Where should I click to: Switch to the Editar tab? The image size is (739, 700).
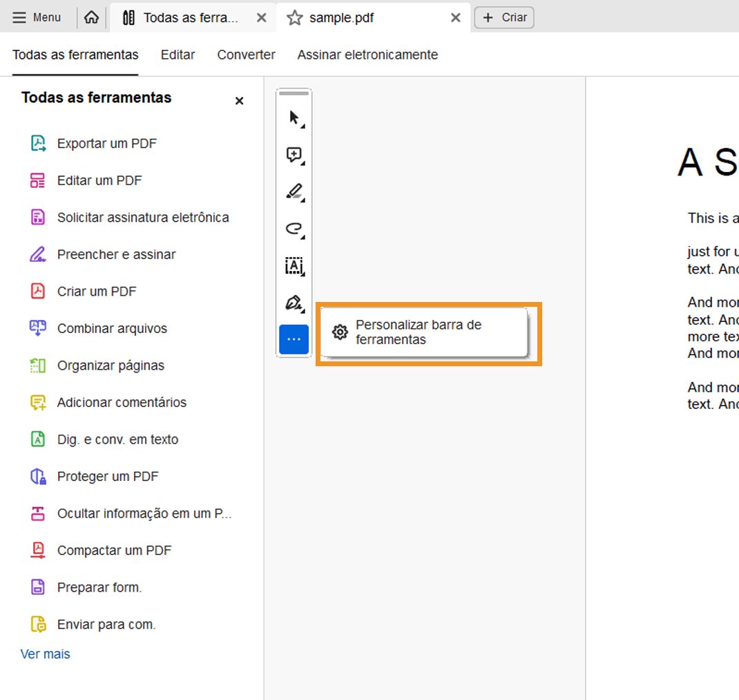pos(177,55)
